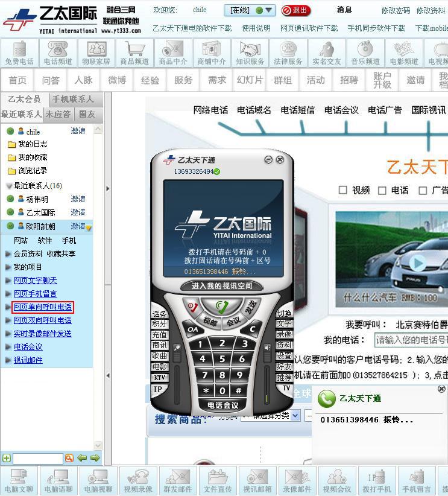Open the 电影频道 film icon
The width and height of the screenshot is (448, 496).
[x=404, y=53]
